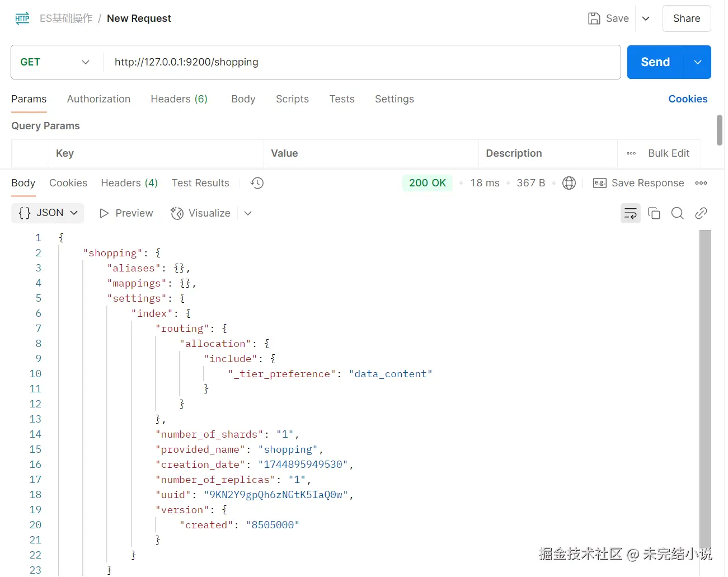Open the params table options ellipsis
This screenshot has height=577, width=728.
631,153
